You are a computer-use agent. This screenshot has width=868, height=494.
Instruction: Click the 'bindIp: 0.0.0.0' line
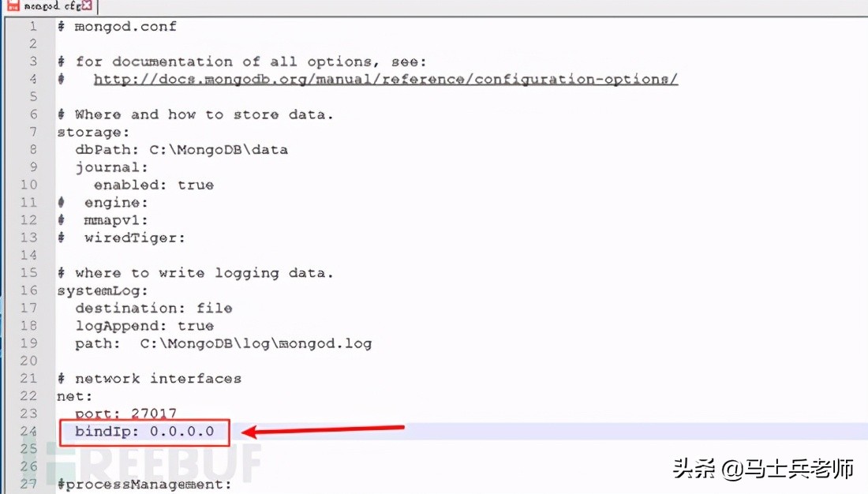coord(144,432)
